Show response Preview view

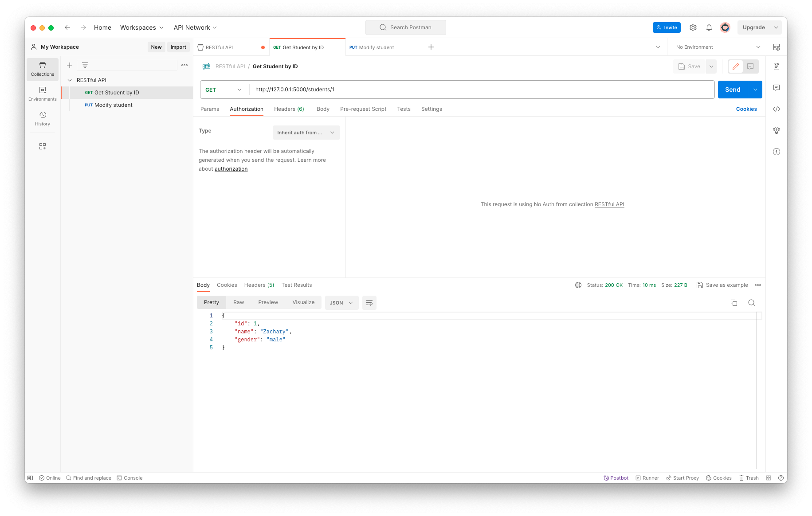tap(268, 302)
